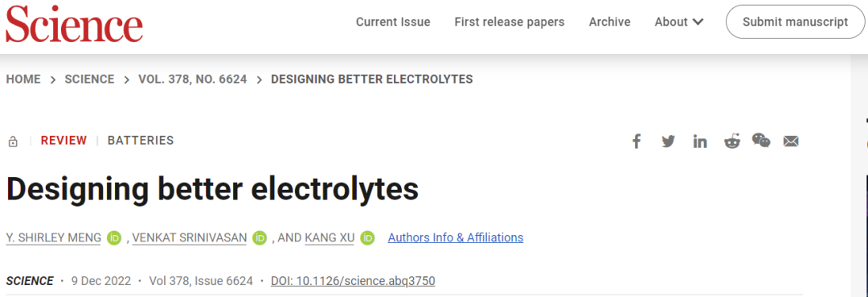
Task: Open the Current Issue menu item
Action: [393, 23]
